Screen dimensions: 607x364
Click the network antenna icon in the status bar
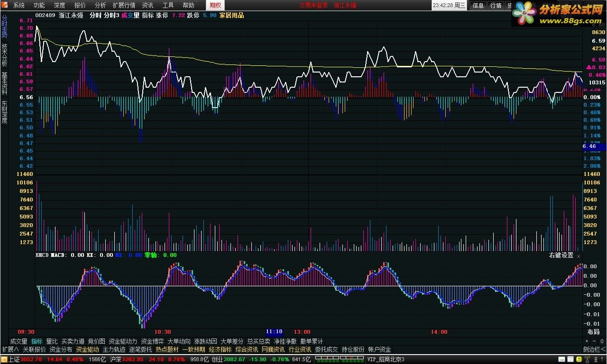pos(587,359)
